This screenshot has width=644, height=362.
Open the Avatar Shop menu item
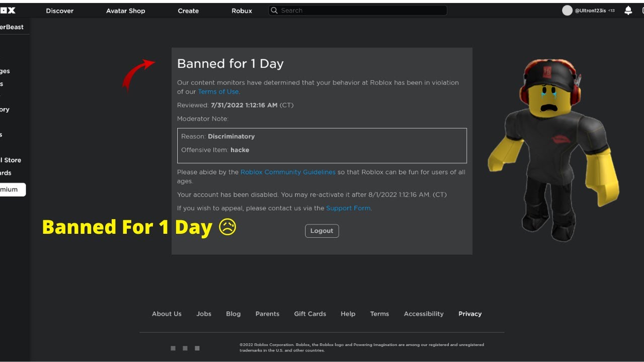pos(125,11)
